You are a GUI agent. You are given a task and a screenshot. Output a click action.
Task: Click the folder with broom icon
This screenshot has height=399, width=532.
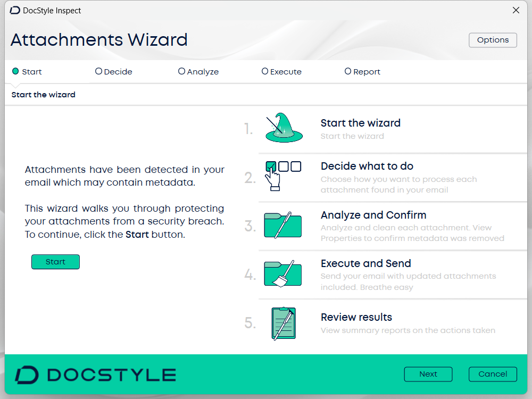point(283,273)
